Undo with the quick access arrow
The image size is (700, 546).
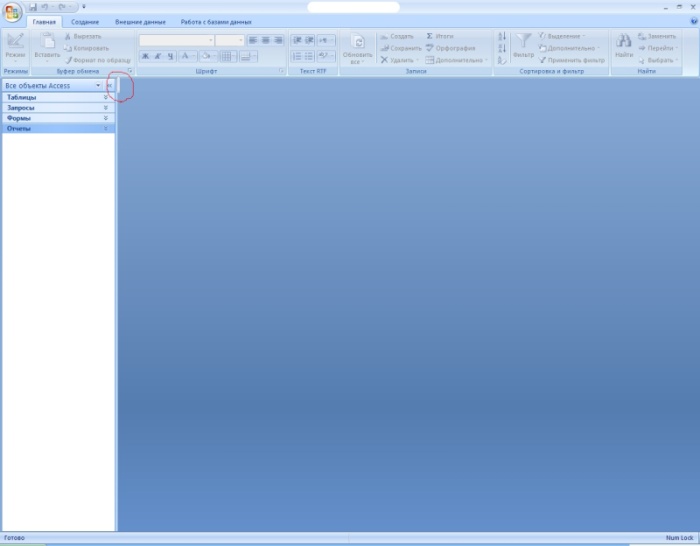click(x=45, y=7)
